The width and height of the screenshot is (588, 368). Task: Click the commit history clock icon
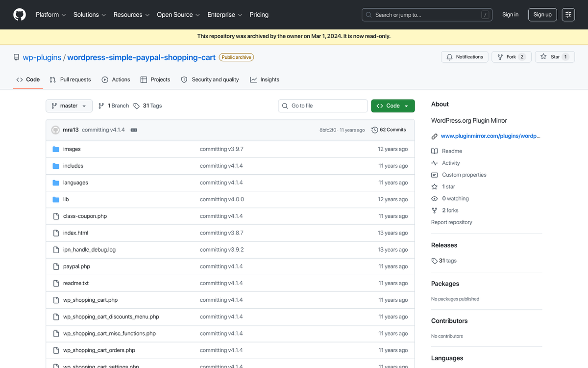click(375, 130)
